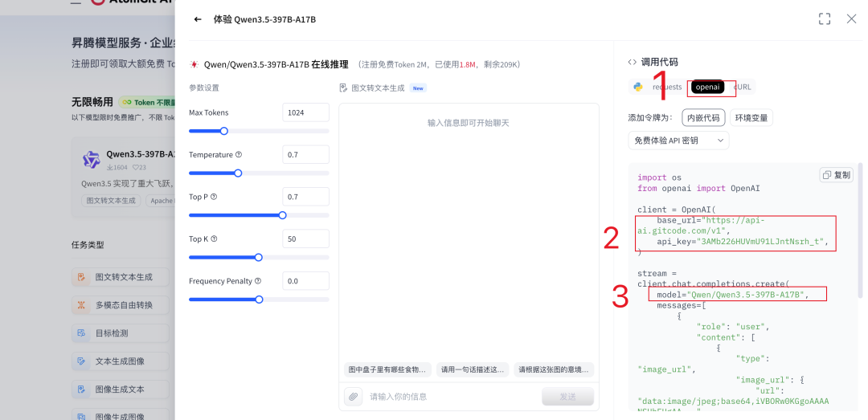Edit the Max Tokens value field
The width and height of the screenshot is (868, 420).
pyautogui.click(x=305, y=112)
